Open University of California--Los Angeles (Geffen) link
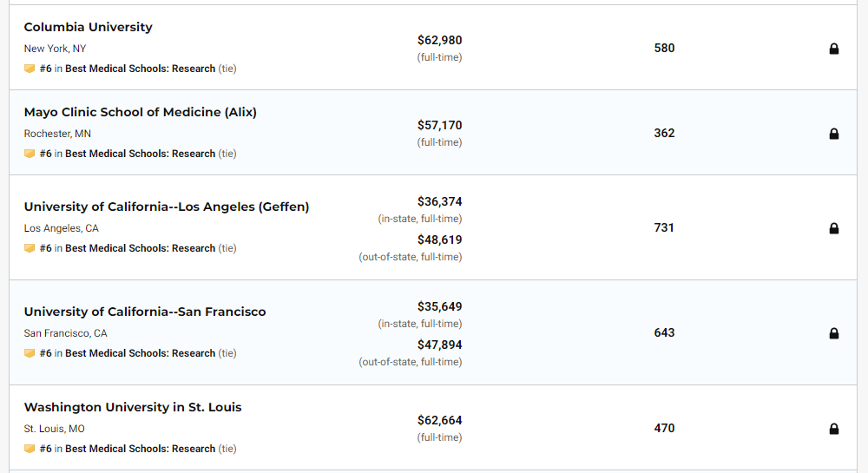 [x=166, y=207]
